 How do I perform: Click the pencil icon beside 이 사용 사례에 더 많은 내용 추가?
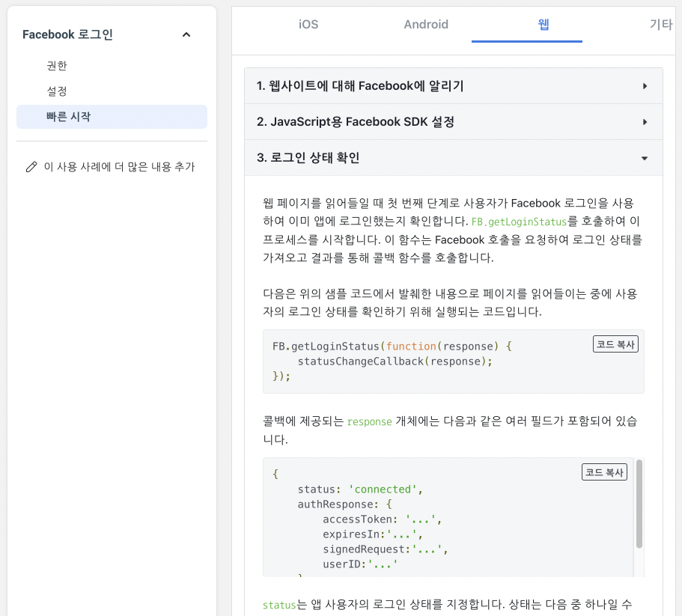[31, 167]
